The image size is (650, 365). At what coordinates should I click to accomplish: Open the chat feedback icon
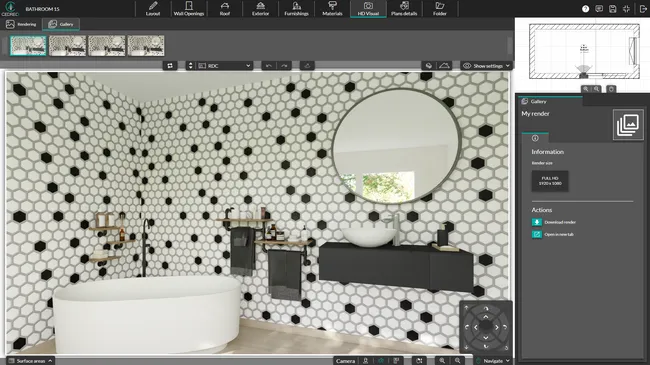tap(599, 9)
